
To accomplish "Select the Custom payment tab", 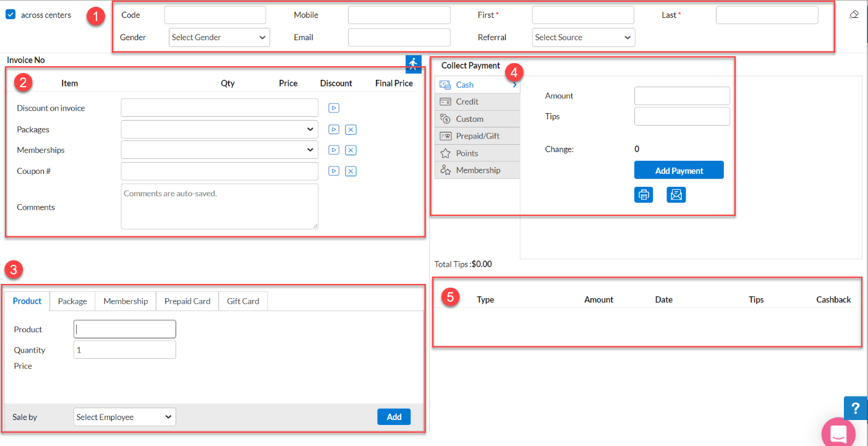I will pyautogui.click(x=477, y=119).
